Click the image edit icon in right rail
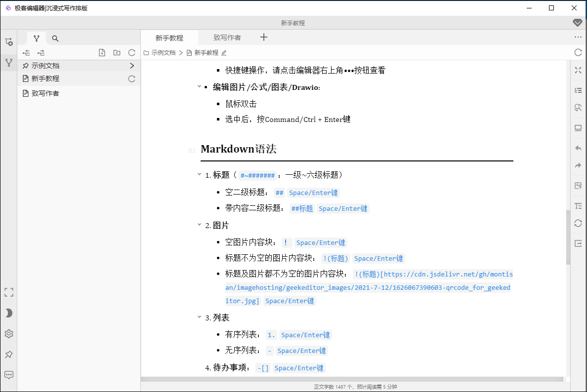 (x=578, y=186)
